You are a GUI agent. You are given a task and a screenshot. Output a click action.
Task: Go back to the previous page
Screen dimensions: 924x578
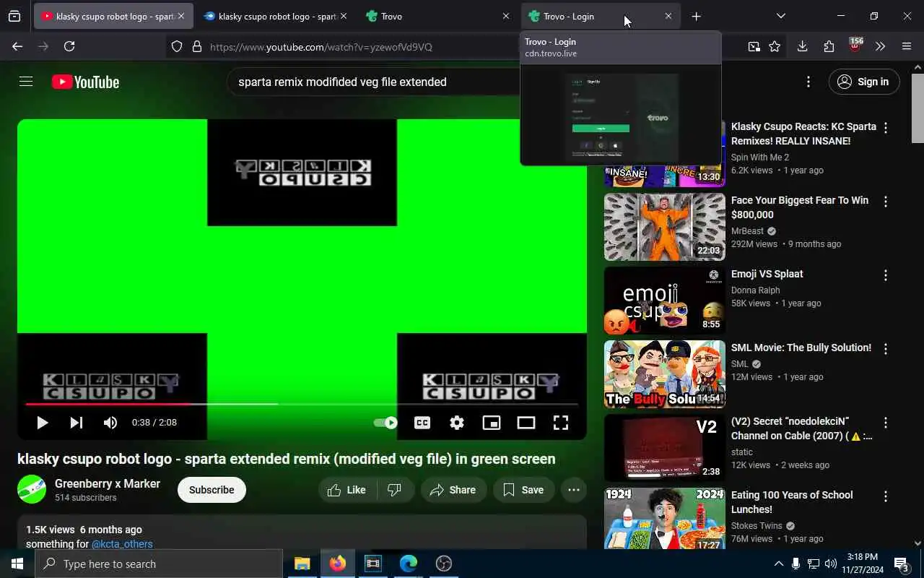(17, 46)
